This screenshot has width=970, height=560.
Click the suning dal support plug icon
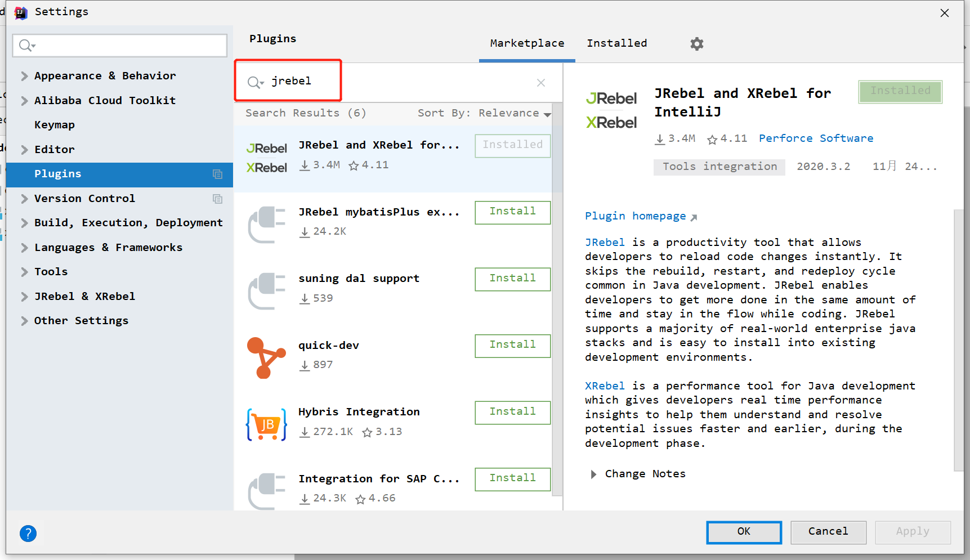coord(267,291)
